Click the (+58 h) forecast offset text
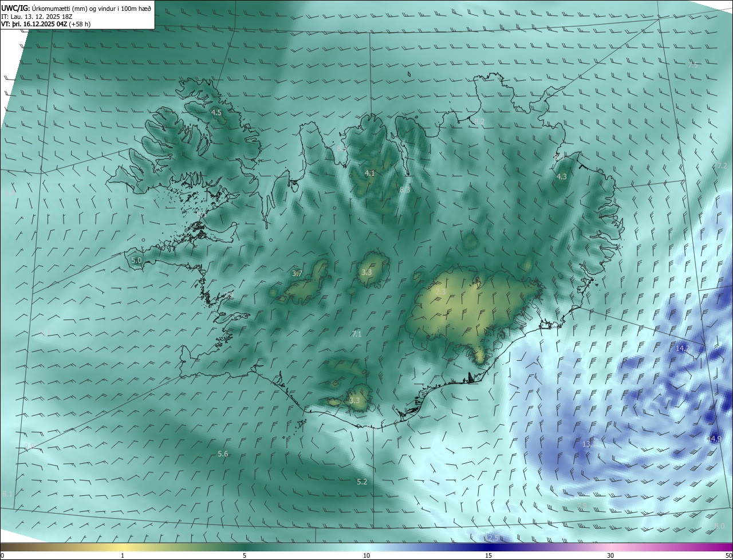This screenshot has width=733, height=560. (x=80, y=24)
